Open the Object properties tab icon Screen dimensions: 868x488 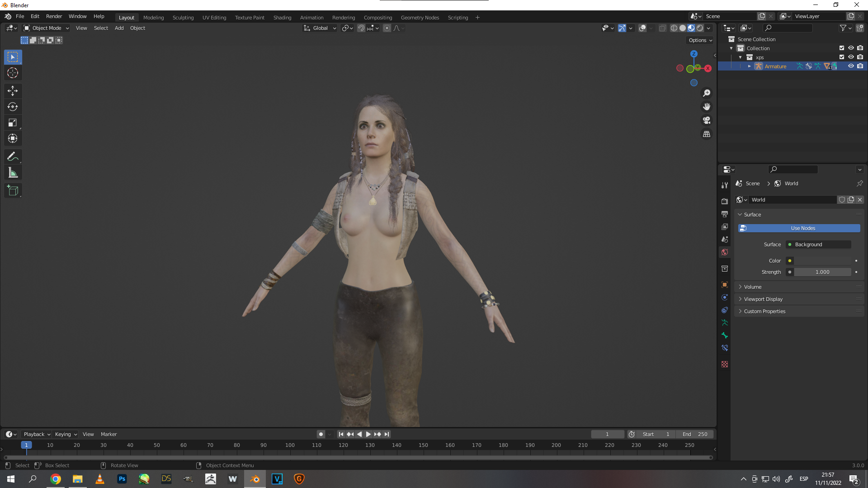click(x=725, y=285)
